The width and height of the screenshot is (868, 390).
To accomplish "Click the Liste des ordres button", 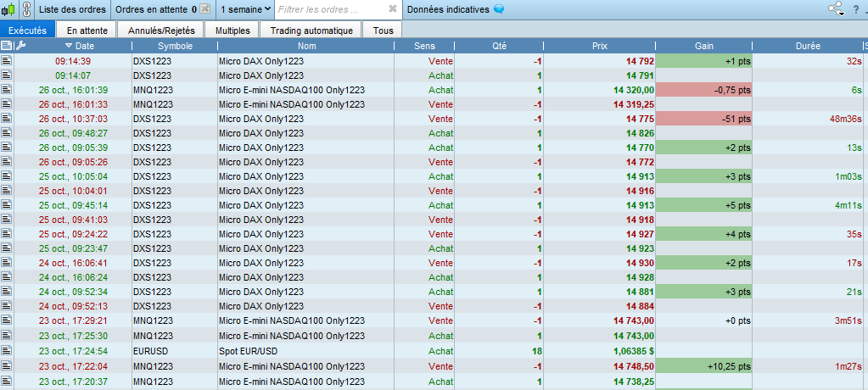I will click(72, 8).
